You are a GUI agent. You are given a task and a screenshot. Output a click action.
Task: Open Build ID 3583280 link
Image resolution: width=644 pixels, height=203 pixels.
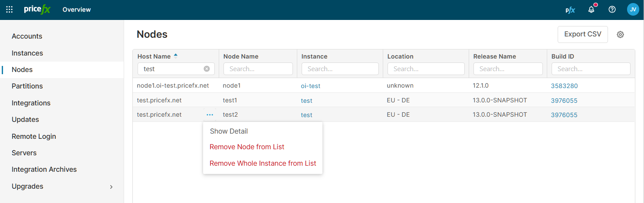click(x=564, y=86)
